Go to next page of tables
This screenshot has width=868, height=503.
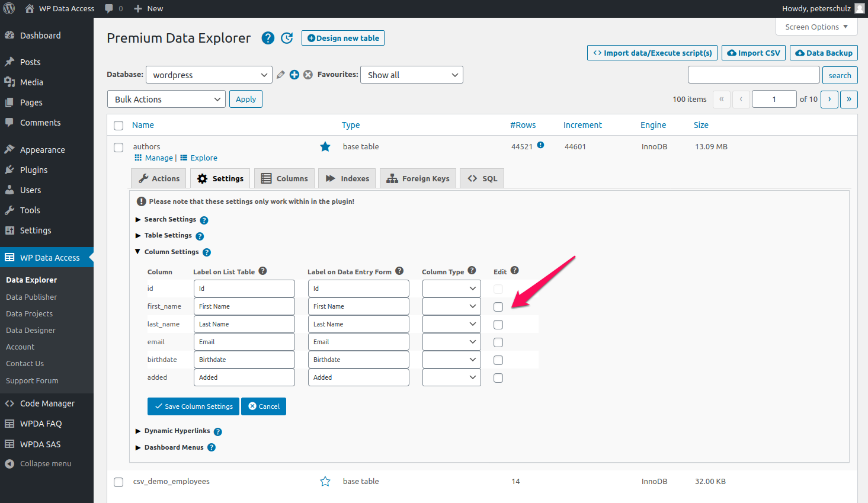click(829, 99)
